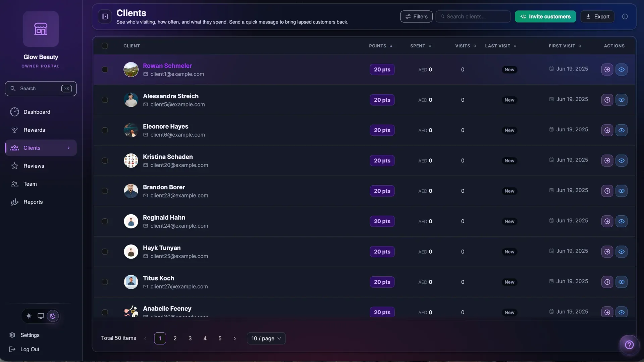Image resolution: width=644 pixels, height=362 pixels.
Task: View Kristina Schaden details eye icon
Action: 621,161
